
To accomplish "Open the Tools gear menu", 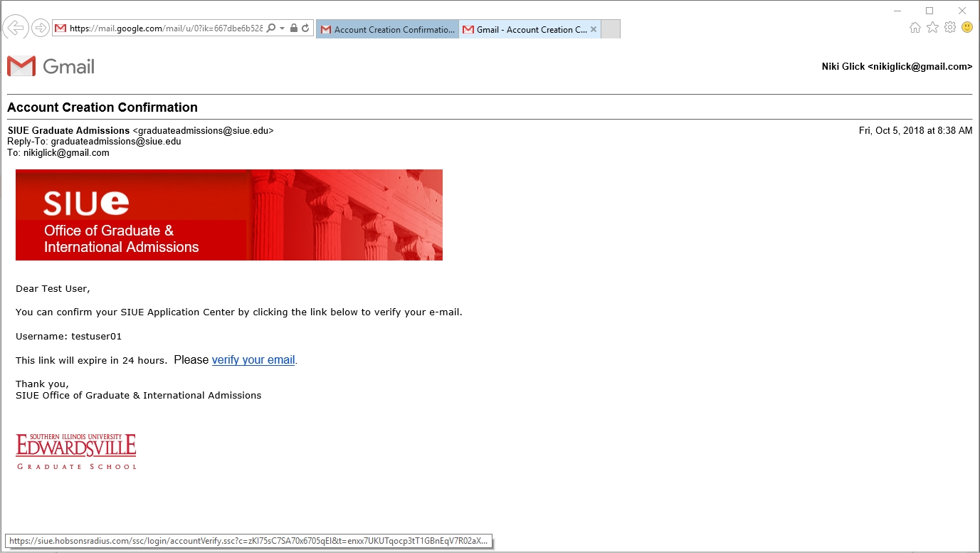I will tap(949, 28).
